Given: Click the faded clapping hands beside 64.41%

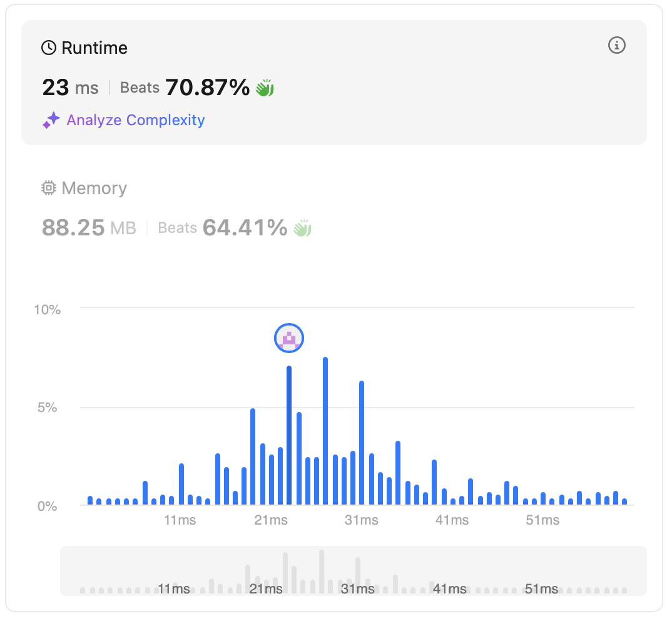Looking at the screenshot, I should tap(302, 228).
